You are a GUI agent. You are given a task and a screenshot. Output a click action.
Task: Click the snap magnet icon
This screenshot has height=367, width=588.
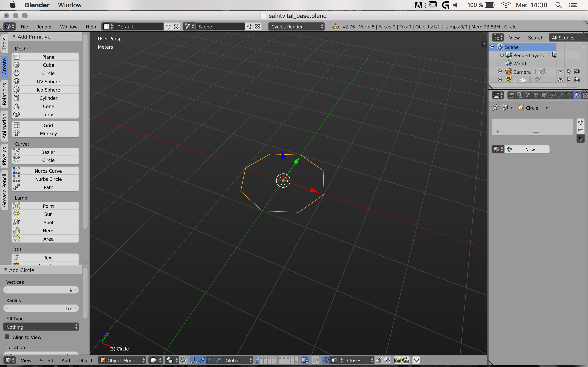tap(326, 360)
